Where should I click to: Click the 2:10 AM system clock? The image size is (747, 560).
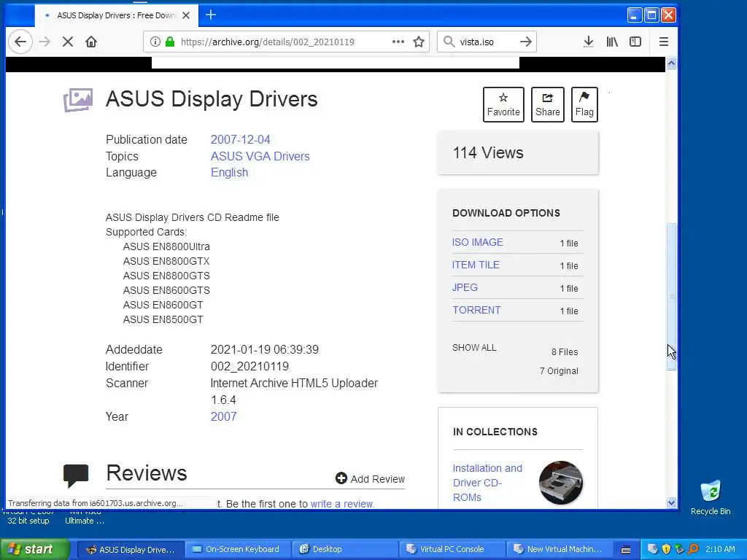tap(720, 550)
